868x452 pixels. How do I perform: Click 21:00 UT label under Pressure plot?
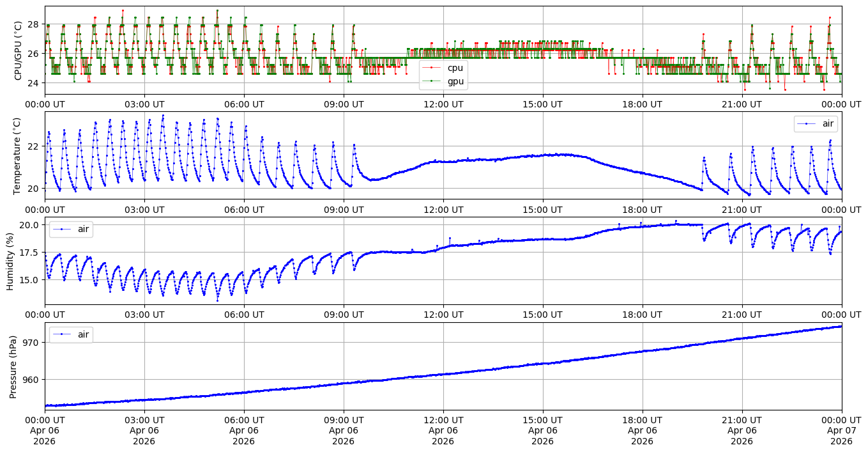click(x=742, y=420)
